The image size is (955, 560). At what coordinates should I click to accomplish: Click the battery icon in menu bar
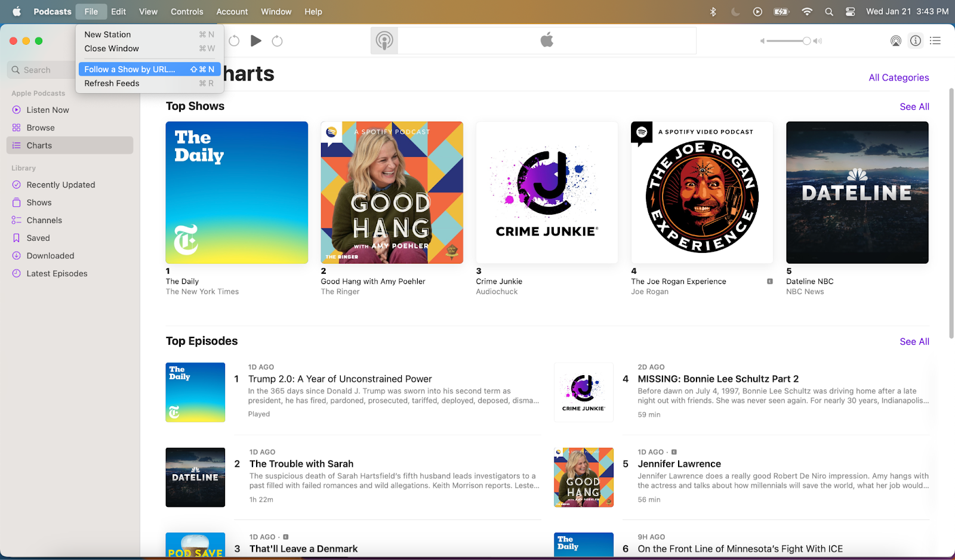point(781,11)
